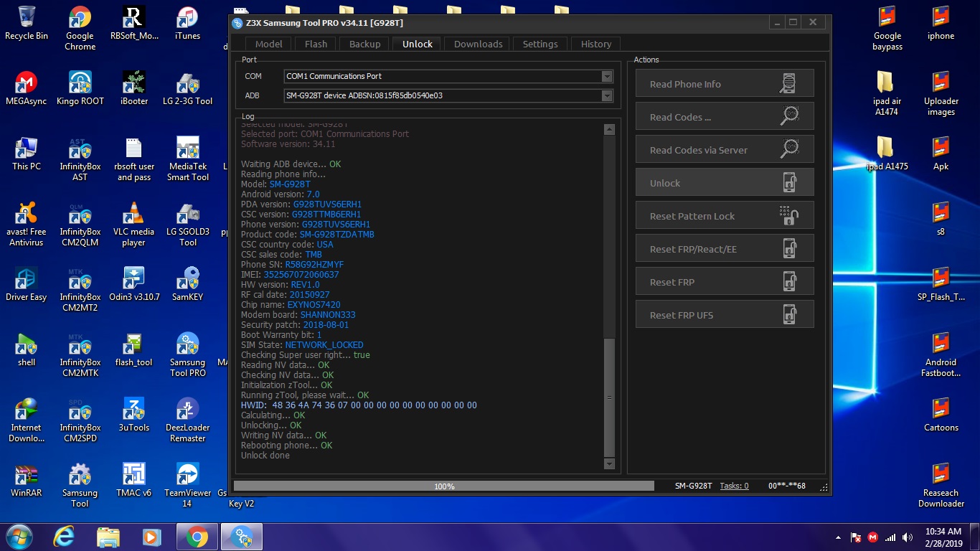Image resolution: width=980 pixels, height=551 pixels.
Task: Open the avast! Free Antivirus shortcut
Action: 27,225
